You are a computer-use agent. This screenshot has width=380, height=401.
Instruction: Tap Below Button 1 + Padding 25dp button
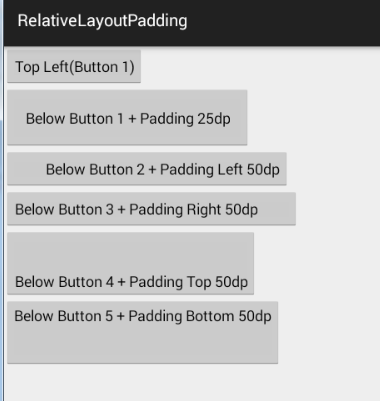coord(127,117)
